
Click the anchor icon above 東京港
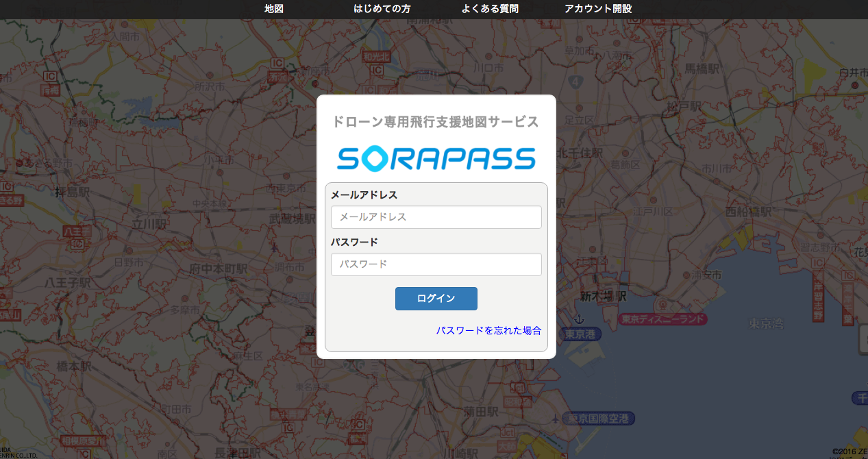click(x=578, y=319)
